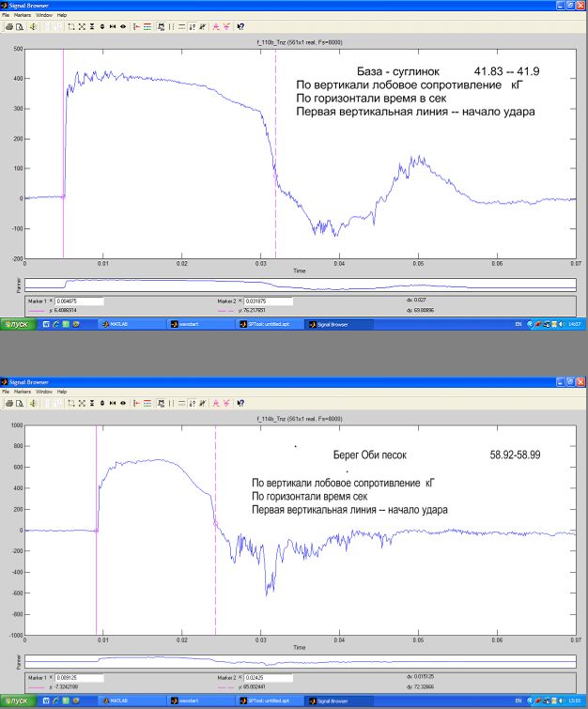Play the signal using speaker icon, upper window
Image resolution: width=588 pixels, height=709 pixels.
(x=33, y=27)
